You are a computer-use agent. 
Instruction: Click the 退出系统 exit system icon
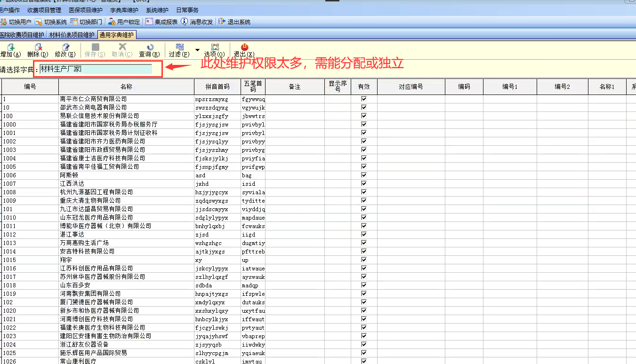tap(222, 22)
